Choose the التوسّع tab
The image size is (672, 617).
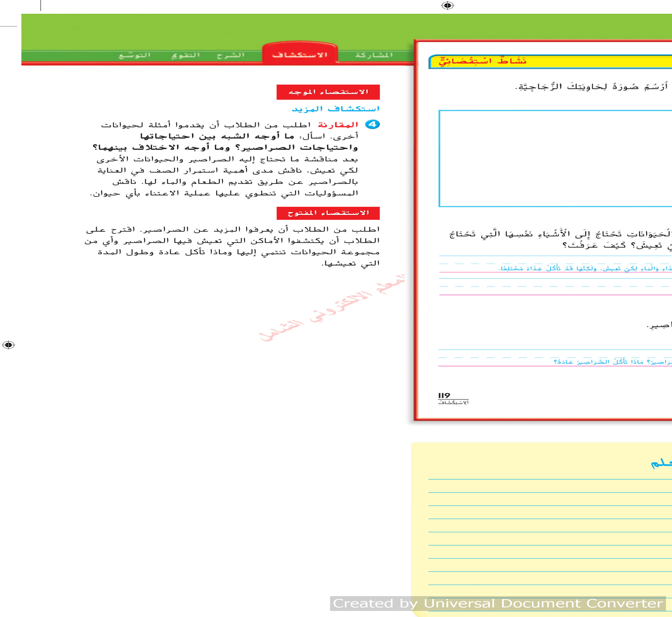click(135, 55)
